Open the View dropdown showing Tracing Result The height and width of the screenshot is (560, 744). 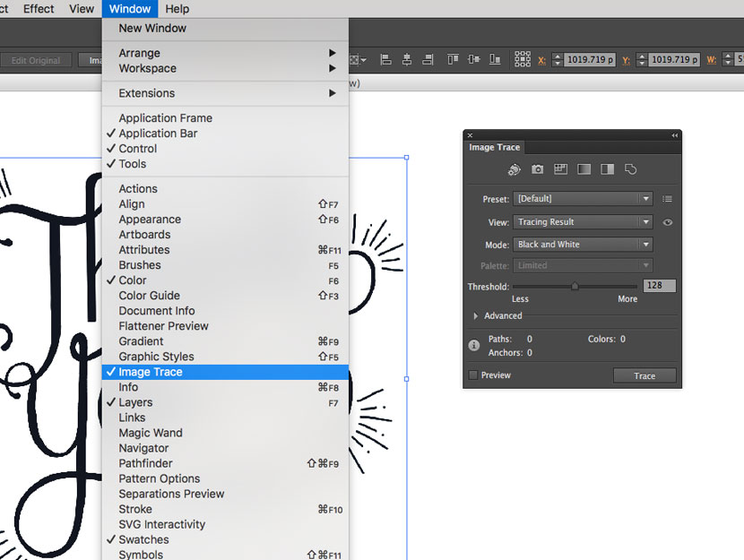tap(583, 222)
